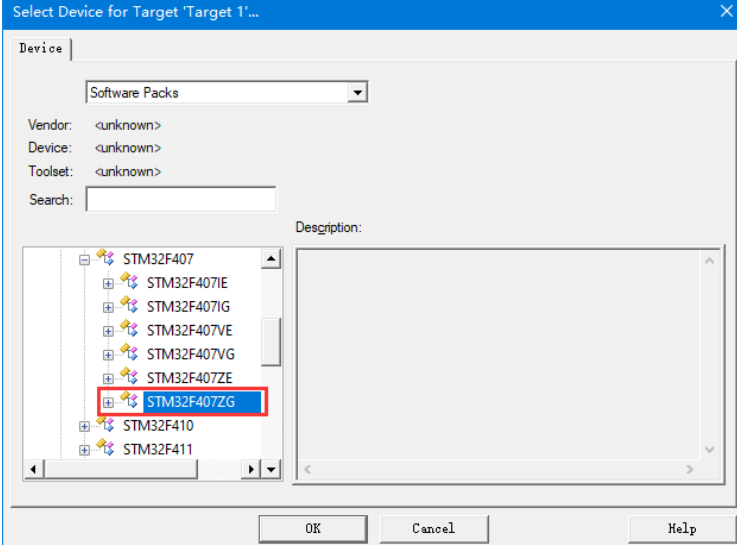Click the Cancel button

coord(434,529)
